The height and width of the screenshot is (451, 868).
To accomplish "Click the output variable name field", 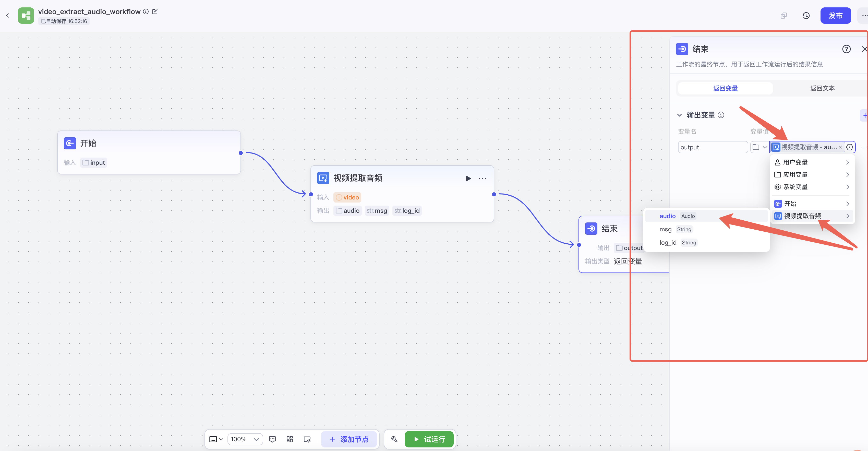I will tap(713, 147).
